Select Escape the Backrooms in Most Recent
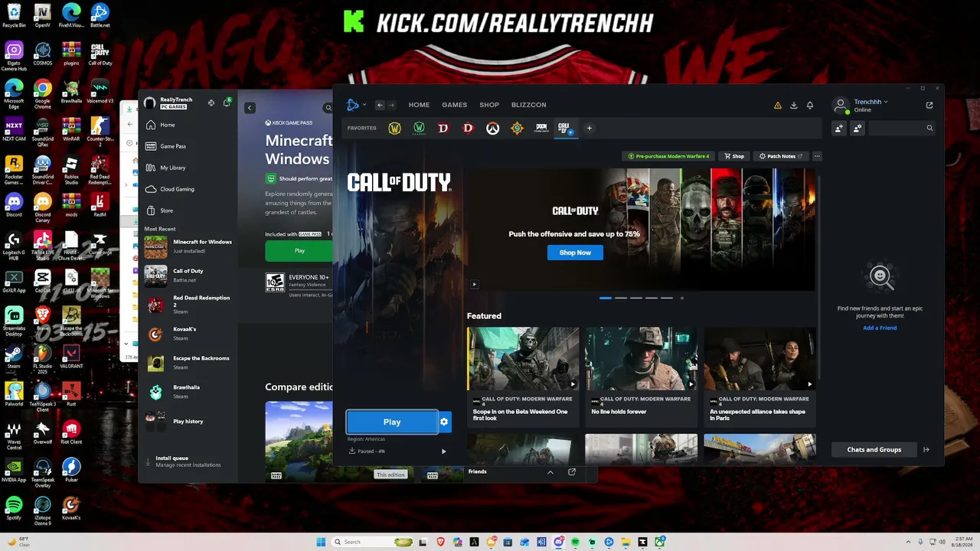This screenshot has height=551, width=980. pyautogui.click(x=188, y=363)
